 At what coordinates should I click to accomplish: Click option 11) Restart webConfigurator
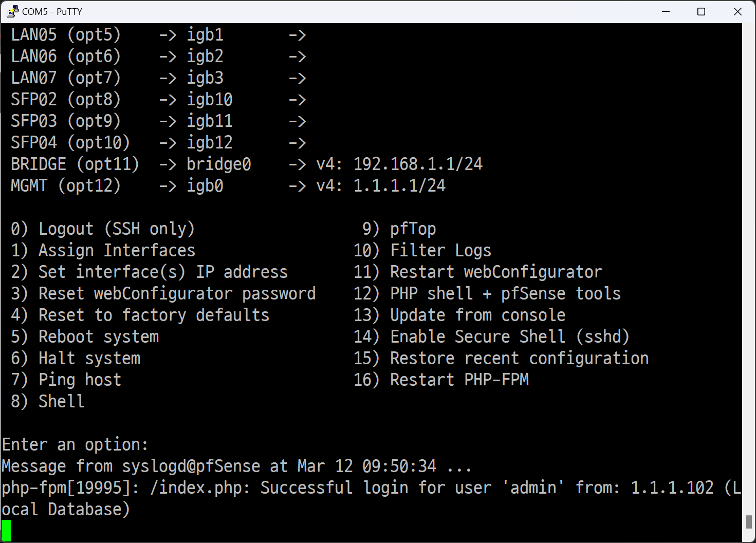pos(478,272)
